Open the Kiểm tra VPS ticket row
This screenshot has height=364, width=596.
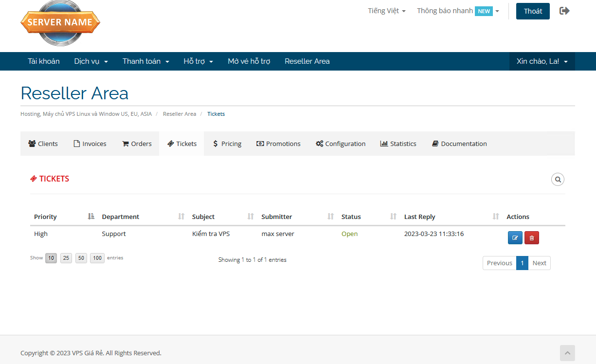pyautogui.click(x=211, y=234)
